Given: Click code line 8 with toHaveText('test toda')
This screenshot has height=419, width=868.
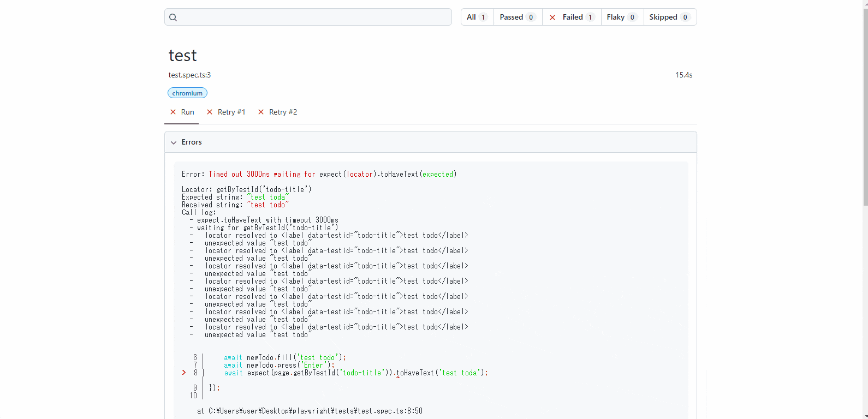Looking at the screenshot, I should (356, 373).
